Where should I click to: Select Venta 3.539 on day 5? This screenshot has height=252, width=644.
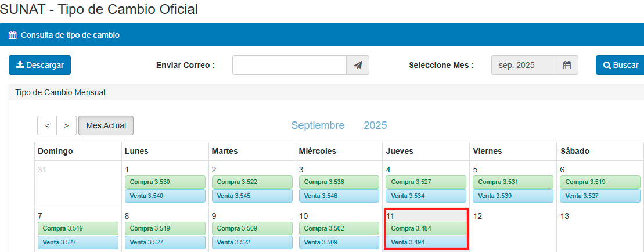click(x=513, y=196)
